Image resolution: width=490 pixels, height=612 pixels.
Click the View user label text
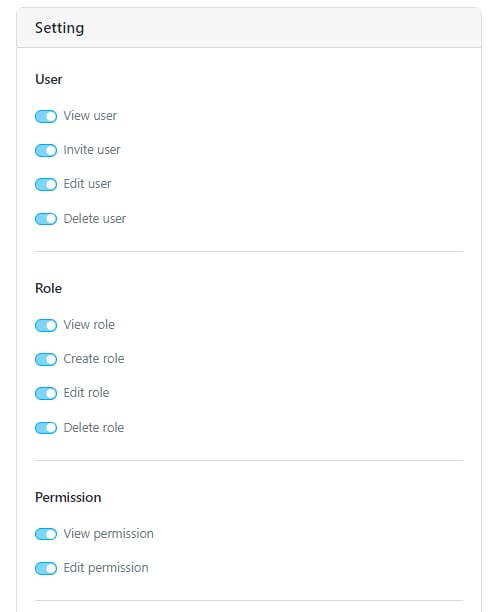[90, 116]
